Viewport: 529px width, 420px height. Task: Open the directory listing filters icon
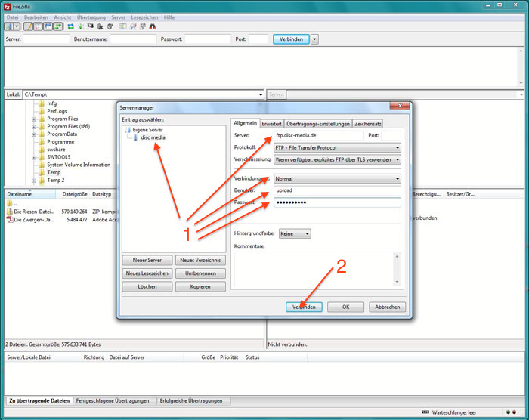[x=123, y=26]
